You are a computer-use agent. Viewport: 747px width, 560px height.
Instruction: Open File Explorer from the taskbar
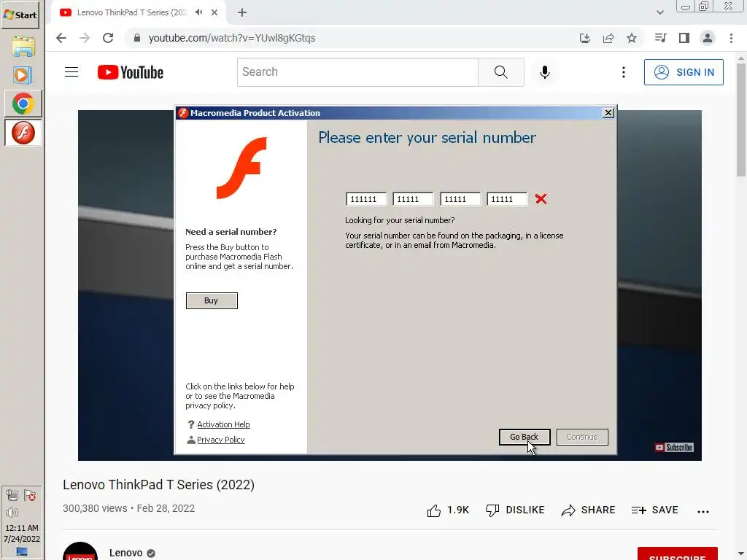pyautogui.click(x=23, y=47)
